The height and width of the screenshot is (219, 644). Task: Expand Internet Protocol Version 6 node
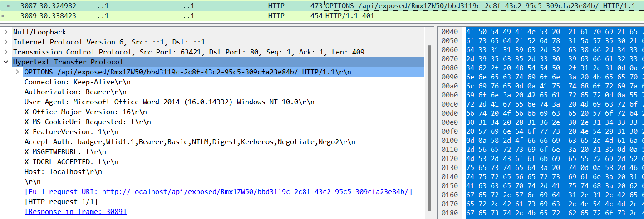[x=6, y=42]
